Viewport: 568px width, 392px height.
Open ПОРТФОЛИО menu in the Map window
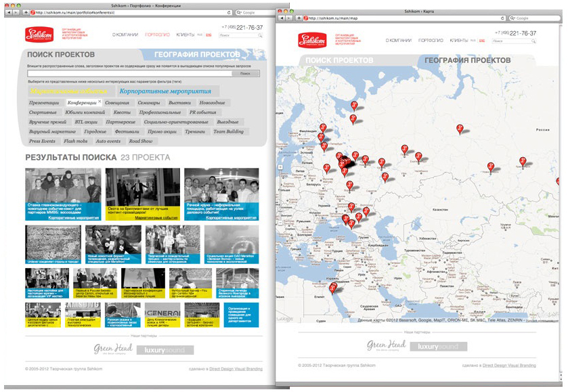click(x=431, y=41)
